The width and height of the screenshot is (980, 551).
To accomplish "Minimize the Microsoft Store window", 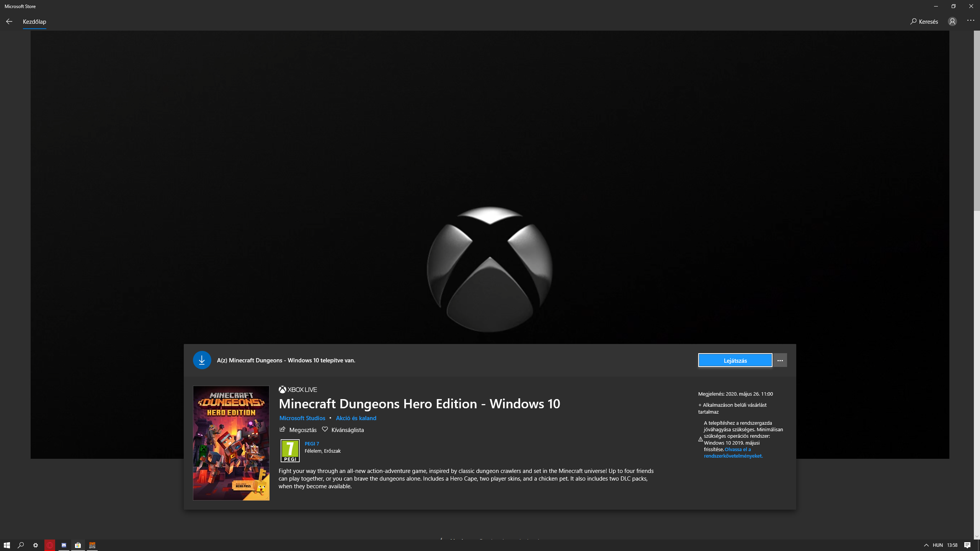I will [x=936, y=6].
